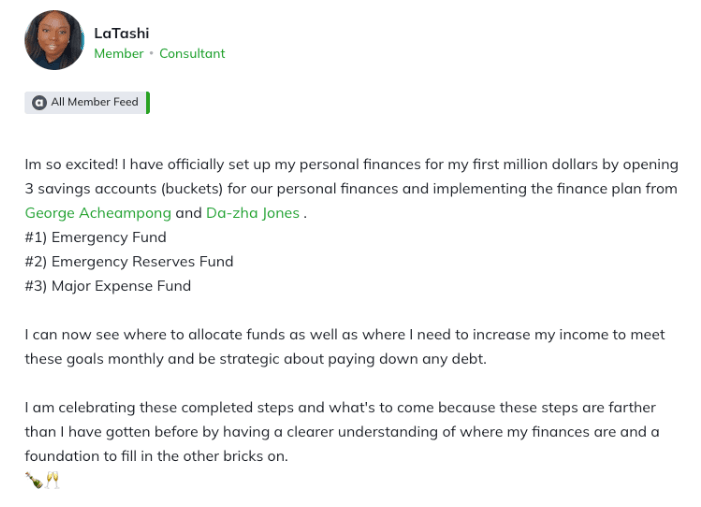Click the '#3) Major Expense Fund' line
Viewport: 701px width, 507px height.
point(107,286)
